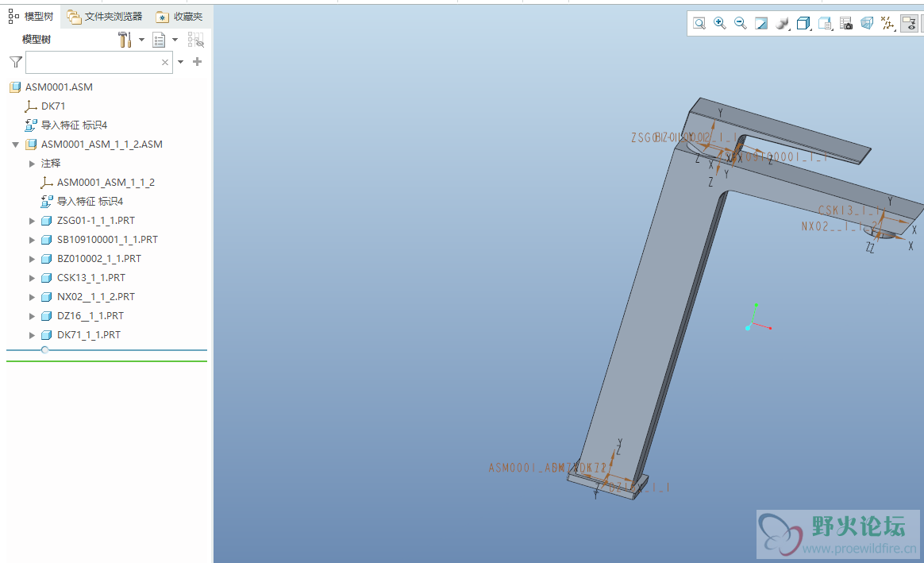Switch to the 文件夹浏览器 tab
Viewport: 924px width, 563px height.
(x=105, y=17)
